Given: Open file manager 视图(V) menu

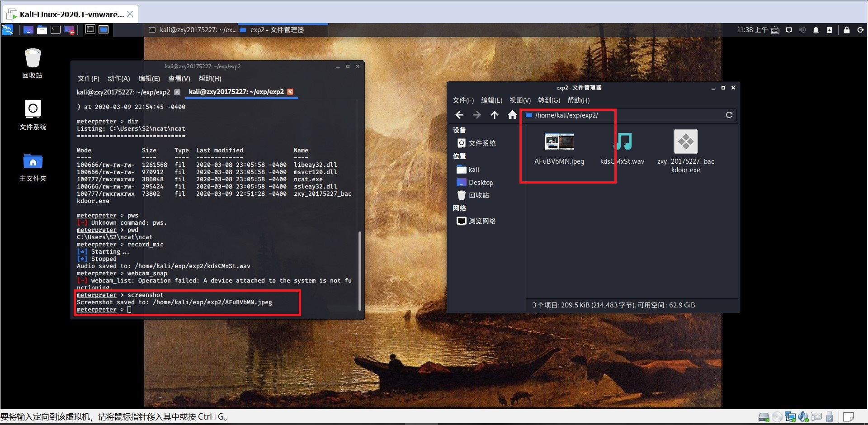Looking at the screenshot, I should coord(520,100).
